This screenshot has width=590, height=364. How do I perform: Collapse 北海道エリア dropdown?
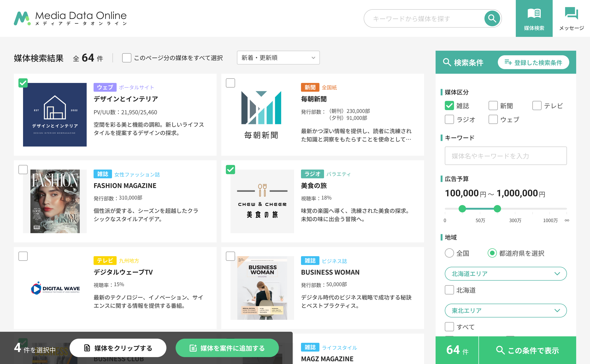[505, 273]
